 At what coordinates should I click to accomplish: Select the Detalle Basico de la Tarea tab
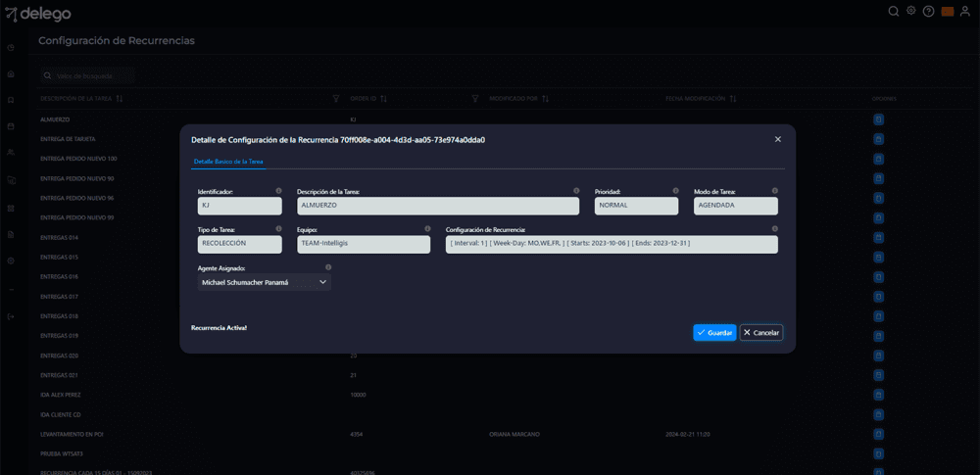227,162
